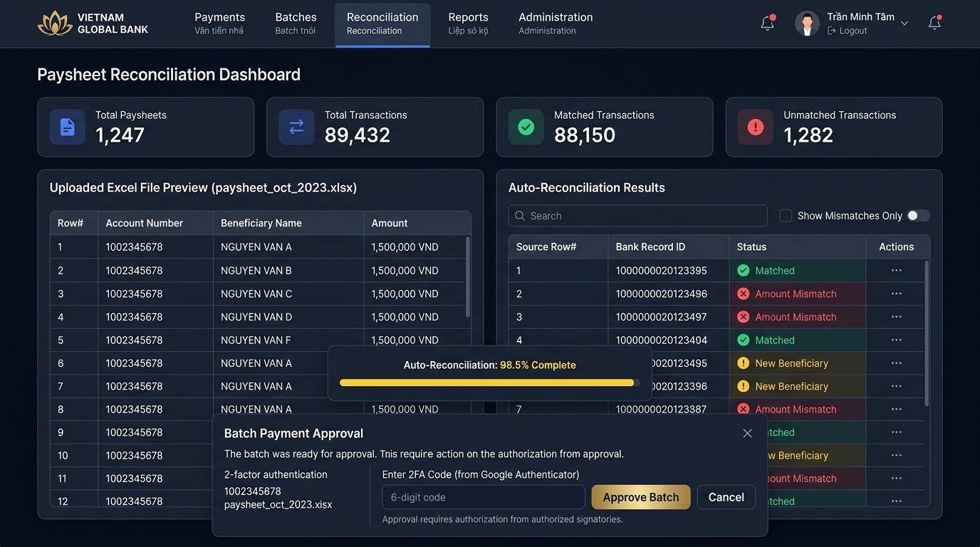Click bank record ID 1000000020123387

[662, 409]
